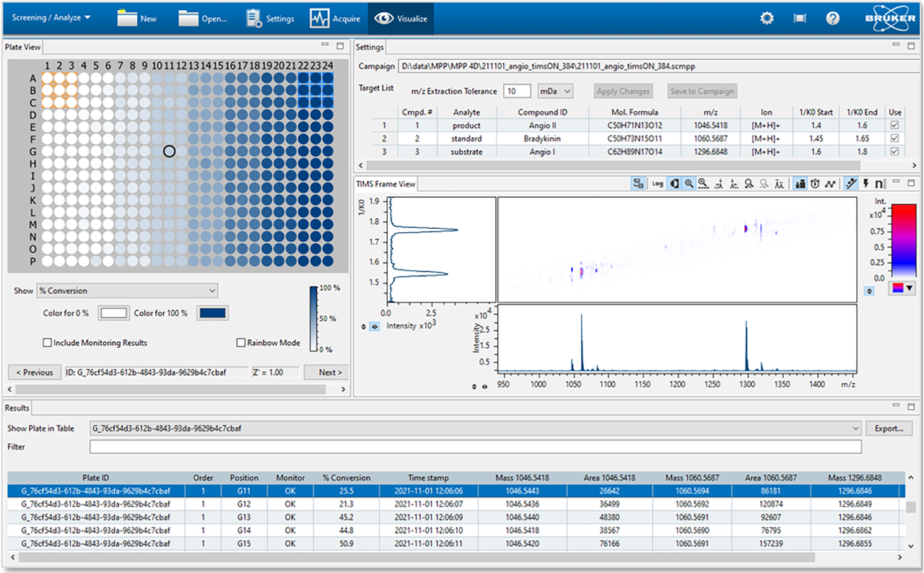Screen dimensions: 924x573
Task: Go to the Next > plate
Action: pos(326,372)
